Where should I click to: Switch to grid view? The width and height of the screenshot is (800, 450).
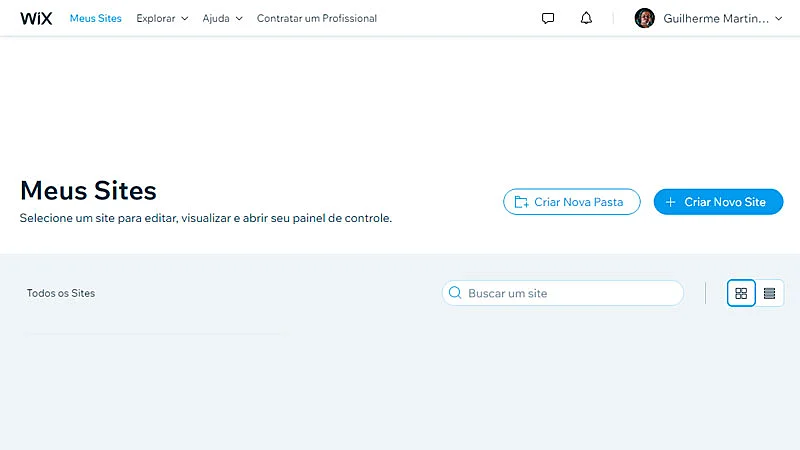click(741, 293)
